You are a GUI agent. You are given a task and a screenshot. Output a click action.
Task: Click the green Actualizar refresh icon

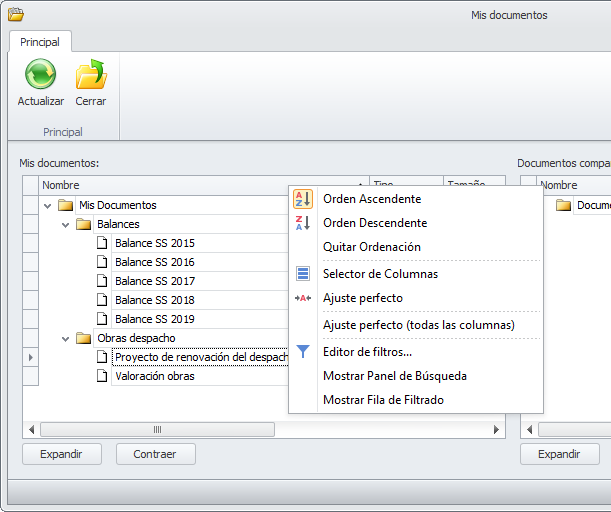41,74
